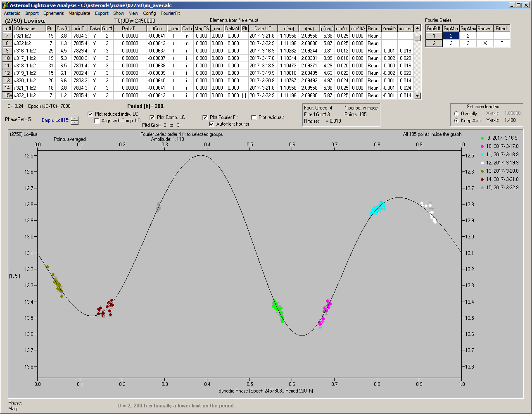
Task: Close the Asteroid Lightcurve Analysis window
Action: point(526,5)
